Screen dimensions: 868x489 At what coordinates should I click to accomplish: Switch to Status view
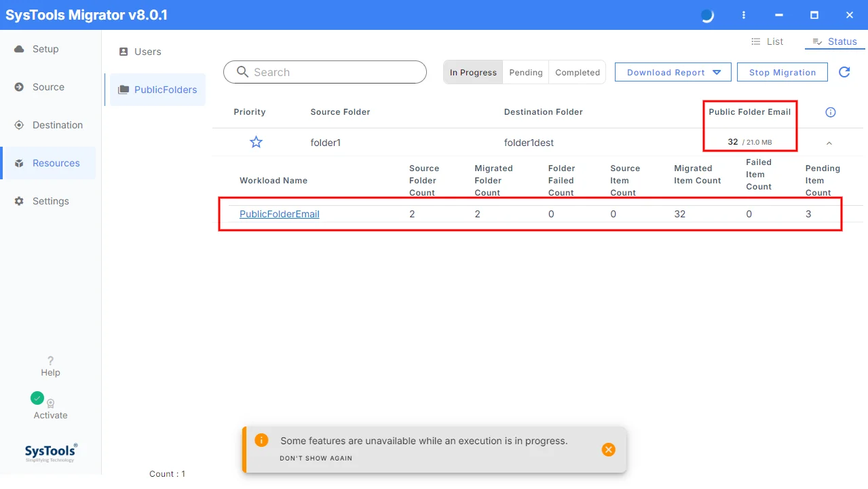(x=835, y=41)
